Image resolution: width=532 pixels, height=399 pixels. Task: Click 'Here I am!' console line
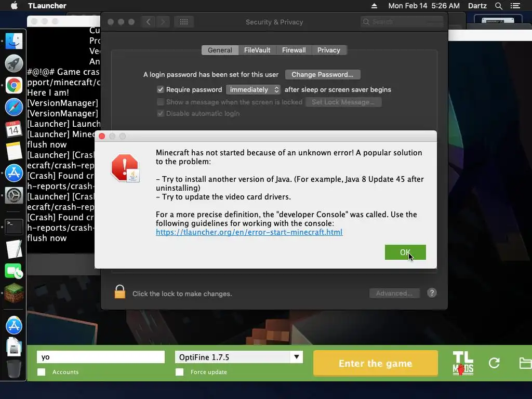[x=48, y=92]
